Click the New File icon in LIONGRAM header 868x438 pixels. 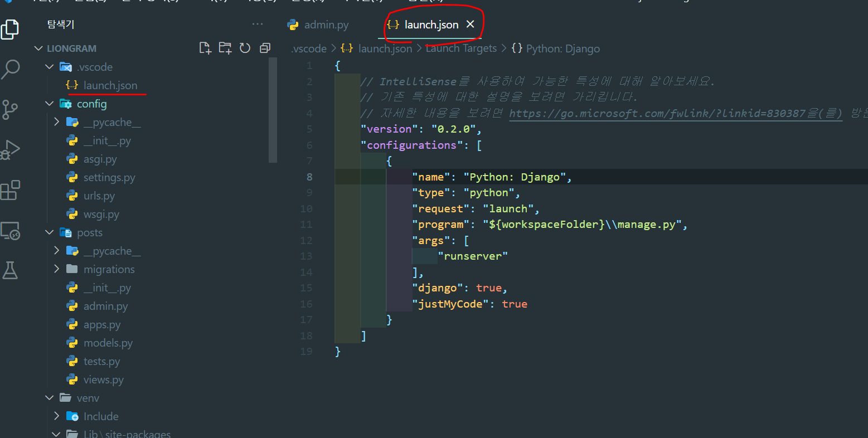(x=205, y=48)
